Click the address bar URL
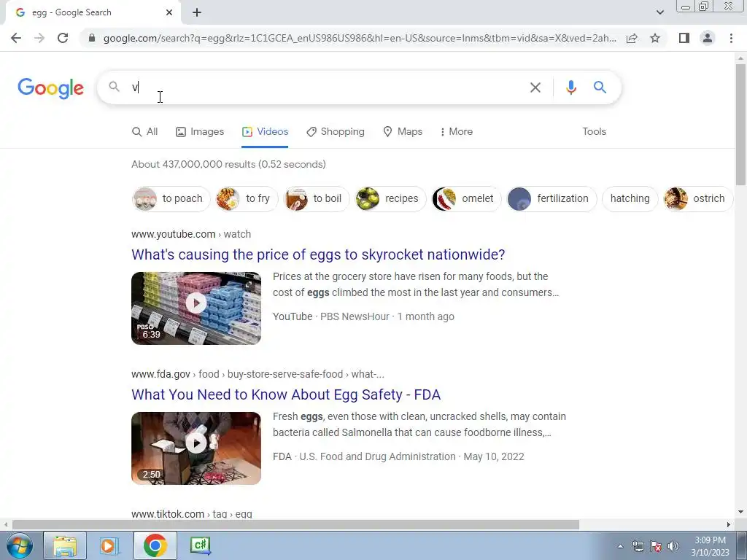This screenshot has height=560, width=747. pyautogui.click(x=360, y=38)
